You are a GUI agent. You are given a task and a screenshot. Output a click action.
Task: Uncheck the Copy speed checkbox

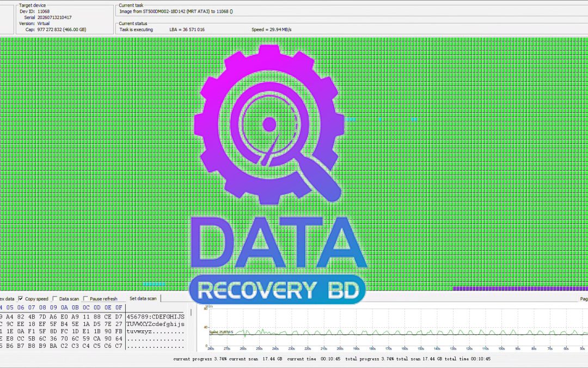point(21,299)
